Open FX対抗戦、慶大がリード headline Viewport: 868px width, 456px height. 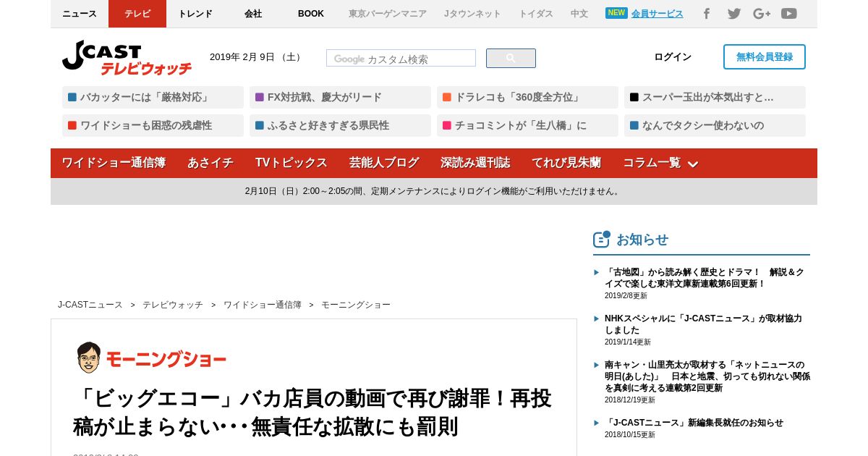(x=325, y=97)
